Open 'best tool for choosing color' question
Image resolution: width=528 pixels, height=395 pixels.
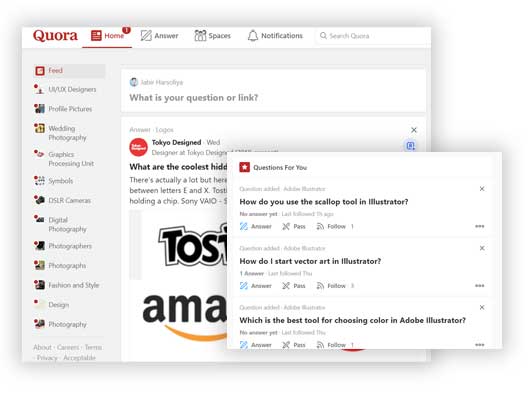click(353, 320)
